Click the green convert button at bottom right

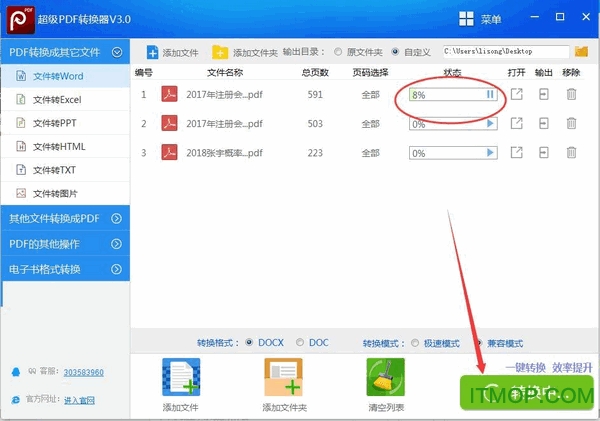coord(527,393)
